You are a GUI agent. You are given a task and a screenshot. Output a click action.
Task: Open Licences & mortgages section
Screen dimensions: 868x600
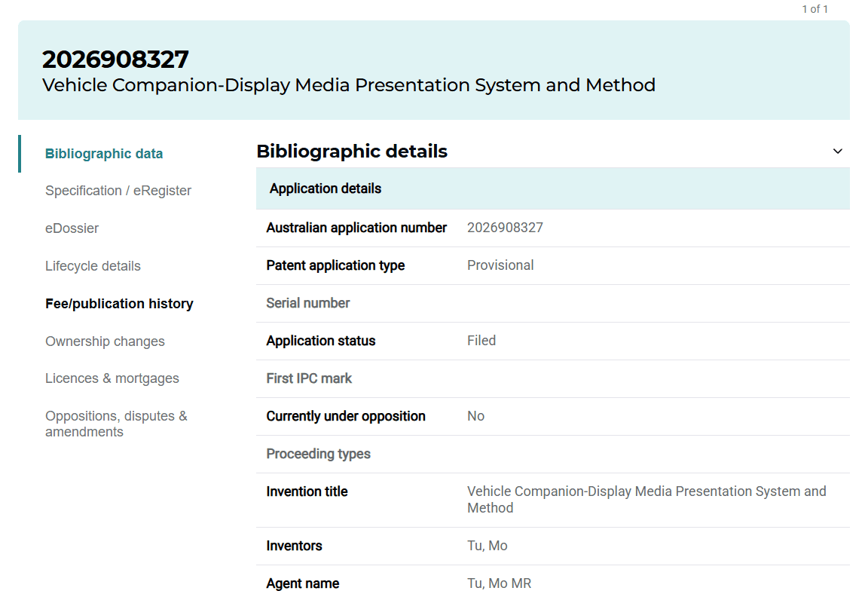coord(112,378)
